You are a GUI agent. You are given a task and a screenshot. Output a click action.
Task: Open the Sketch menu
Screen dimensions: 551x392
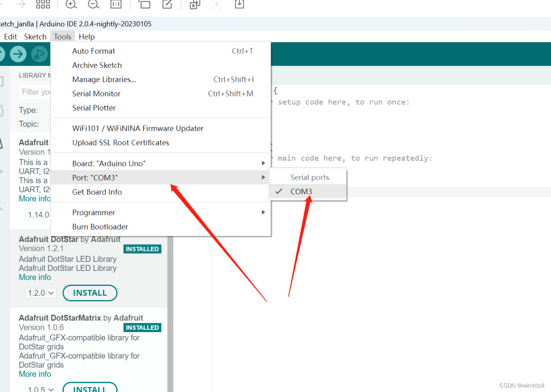(x=35, y=37)
